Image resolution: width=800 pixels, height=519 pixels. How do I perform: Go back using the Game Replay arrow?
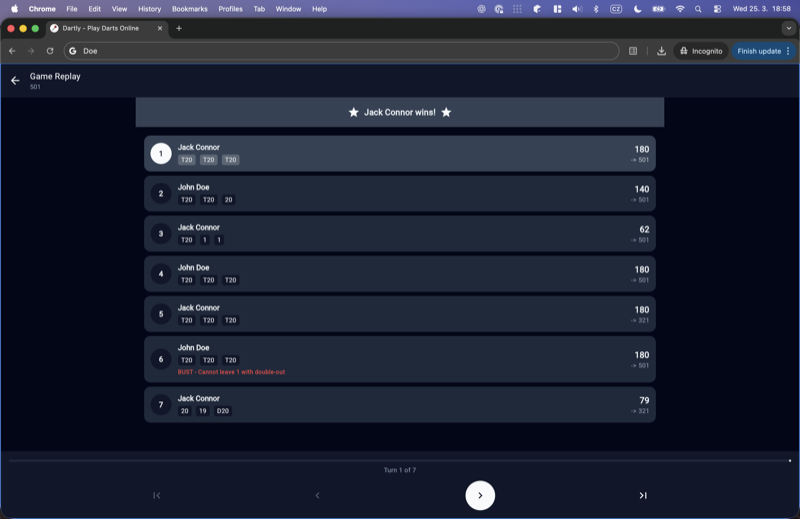point(15,81)
